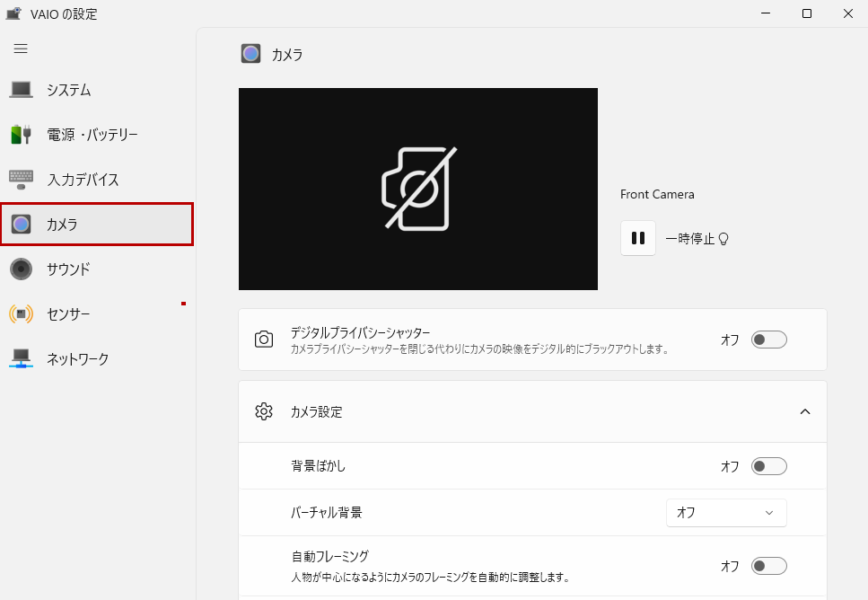This screenshot has width=868, height=600.
Task: Click the Power and Battery icon
Action: [x=22, y=135]
